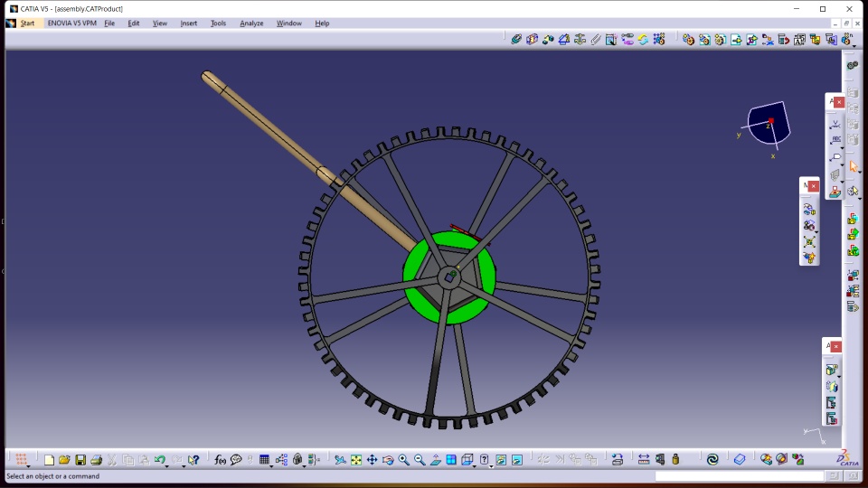
Task: Close the floating toolbar beside the compass
Action: (839, 102)
